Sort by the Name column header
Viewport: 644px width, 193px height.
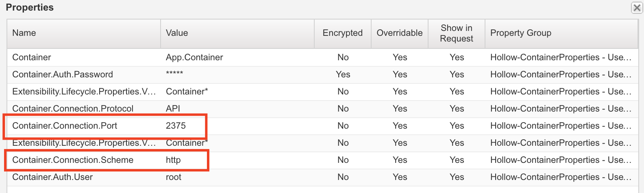click(24, 33)
